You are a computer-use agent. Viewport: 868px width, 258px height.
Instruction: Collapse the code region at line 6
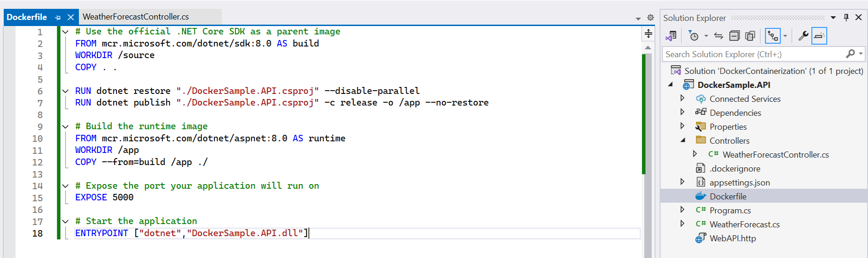pyautogui.click(x=65, y=91)
